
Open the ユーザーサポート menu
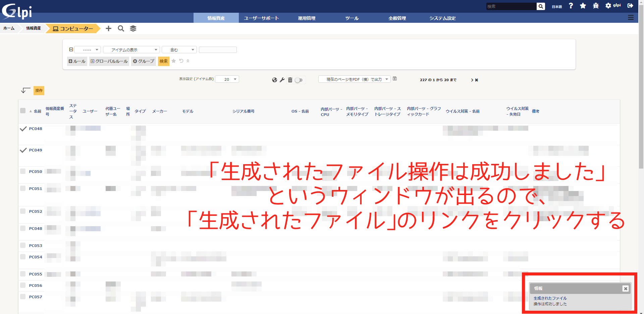261,18
